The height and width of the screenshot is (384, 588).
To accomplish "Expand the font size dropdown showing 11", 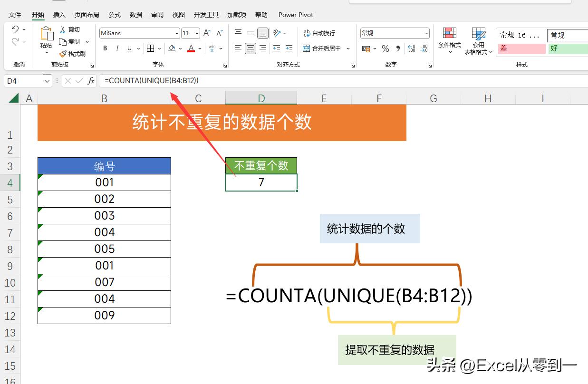I will pos(190,33).
